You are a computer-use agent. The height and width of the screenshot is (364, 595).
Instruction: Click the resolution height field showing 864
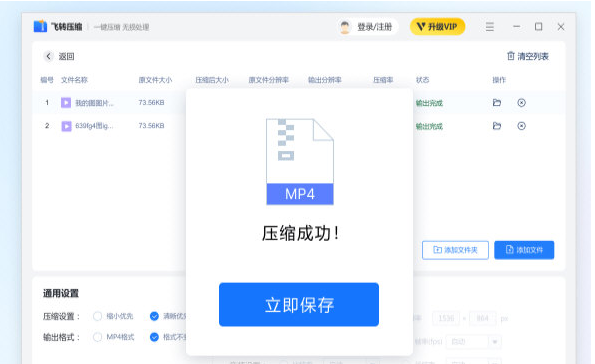pos(482,318)
